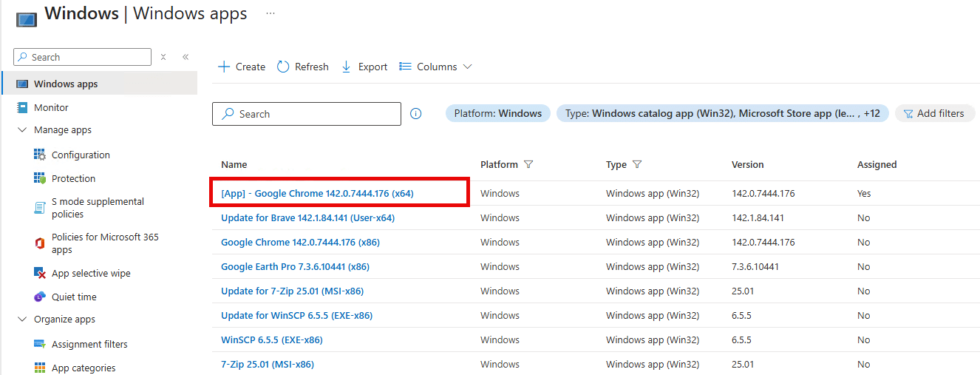Click the Add filters pill button
This screenshot has width=980, height=375.
[934, 113]
